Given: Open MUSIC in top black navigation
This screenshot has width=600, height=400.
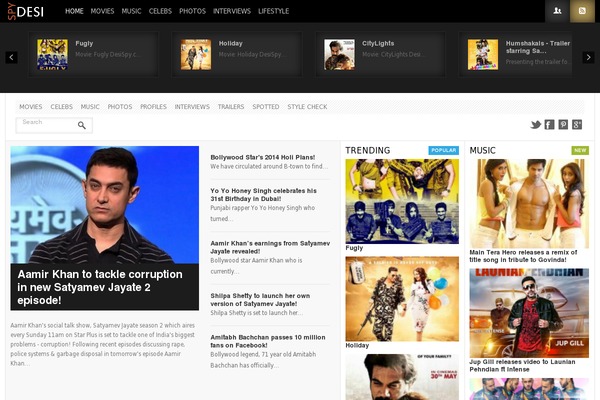Looking at the screenshot, I should point(131,11).
